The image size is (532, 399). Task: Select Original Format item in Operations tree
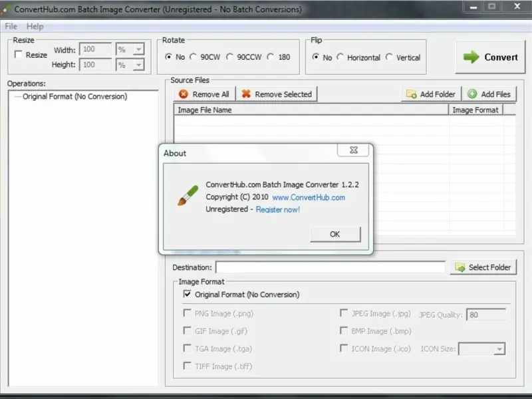[x=75, y=96]
